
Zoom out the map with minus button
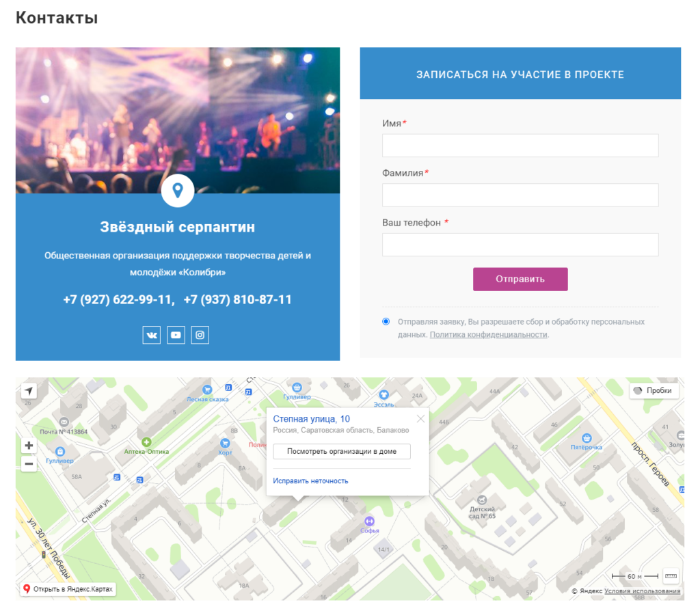pos(29,464)
